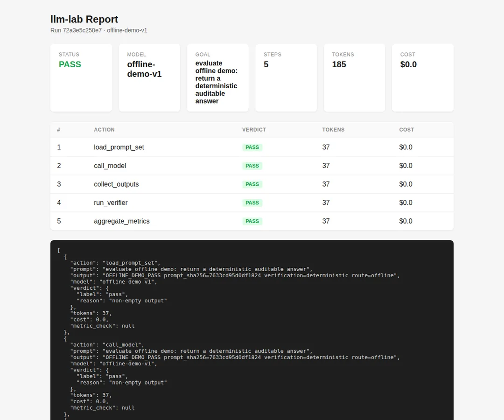Select the run ID line "Run 72a3e5c250e7 · offline-demo-v1"
This screenshot has height=420, width=504.
(98, 30)
